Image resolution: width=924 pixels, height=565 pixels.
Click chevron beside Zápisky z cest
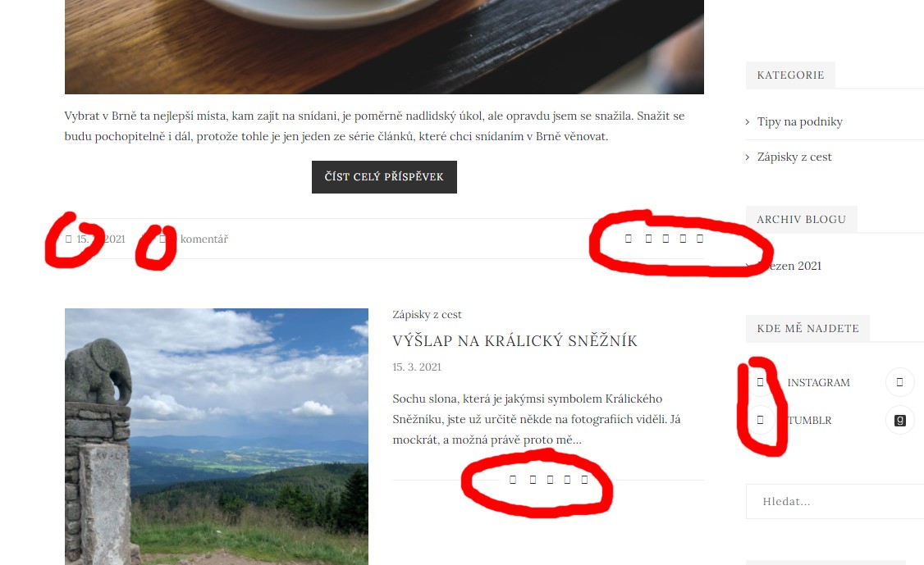tap(748, 157)
